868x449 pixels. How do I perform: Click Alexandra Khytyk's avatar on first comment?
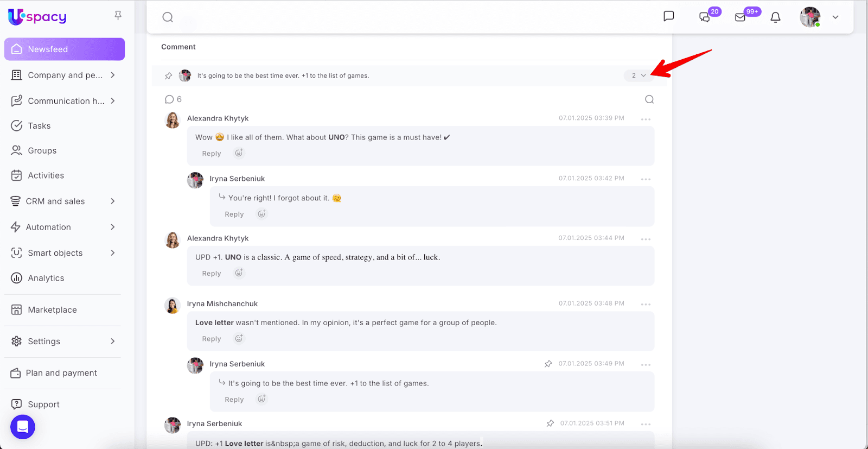(x=173, y=120)
